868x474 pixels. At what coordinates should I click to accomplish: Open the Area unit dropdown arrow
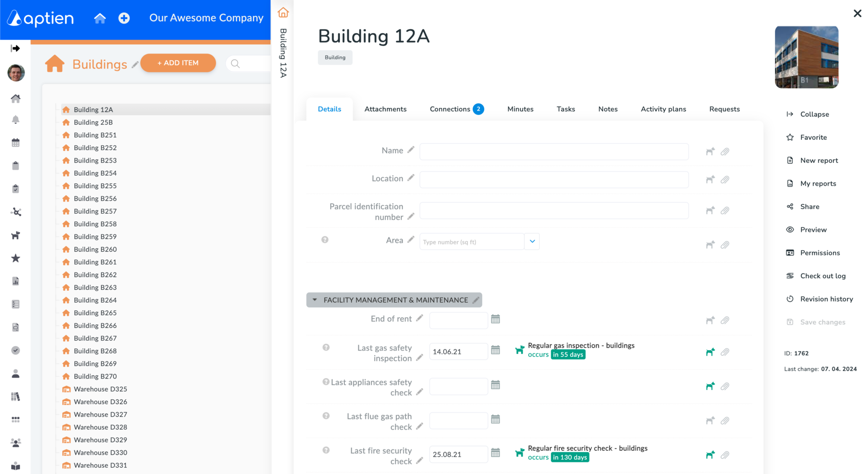[x=532, y=242]
